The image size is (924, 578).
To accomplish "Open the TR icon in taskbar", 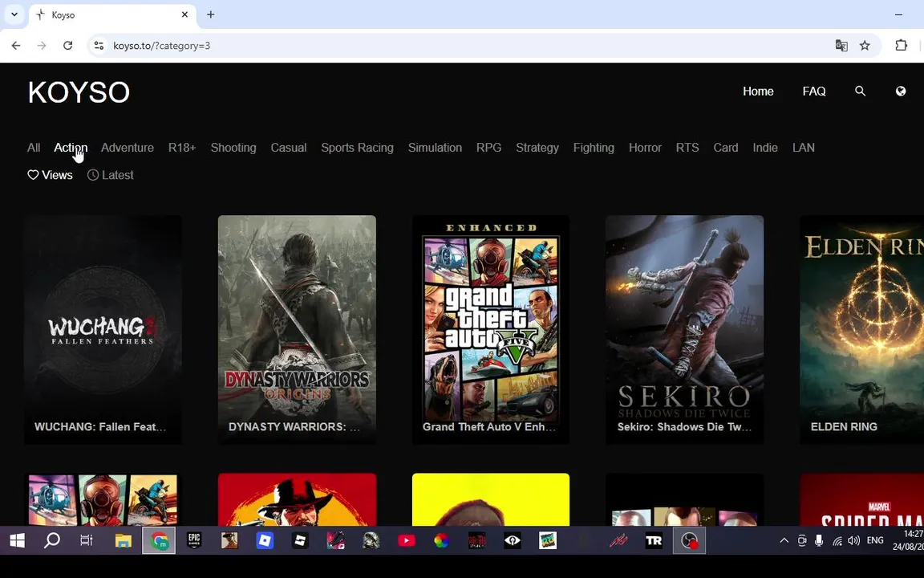I will click(x=654, y=540).
